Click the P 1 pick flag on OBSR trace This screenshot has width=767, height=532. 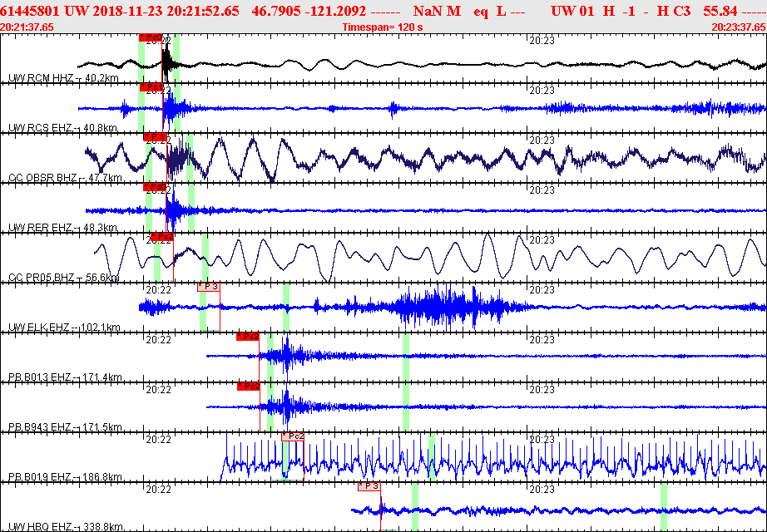click(156, 137)
